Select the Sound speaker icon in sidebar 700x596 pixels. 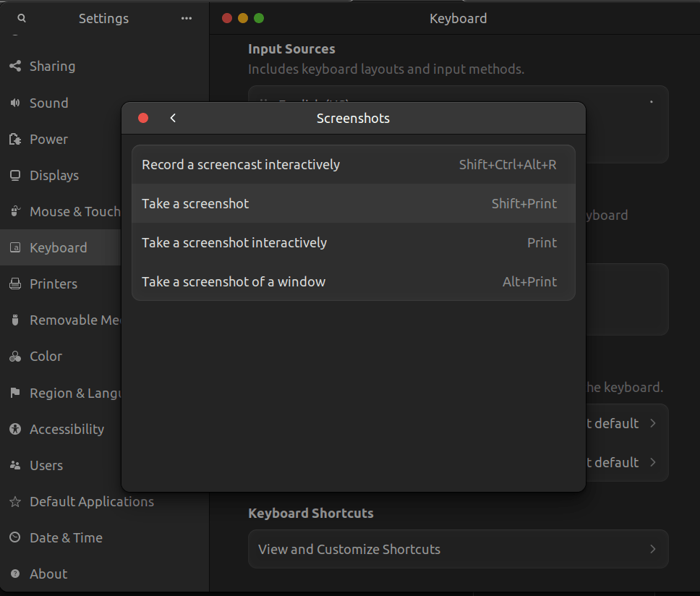pos(14,103)
